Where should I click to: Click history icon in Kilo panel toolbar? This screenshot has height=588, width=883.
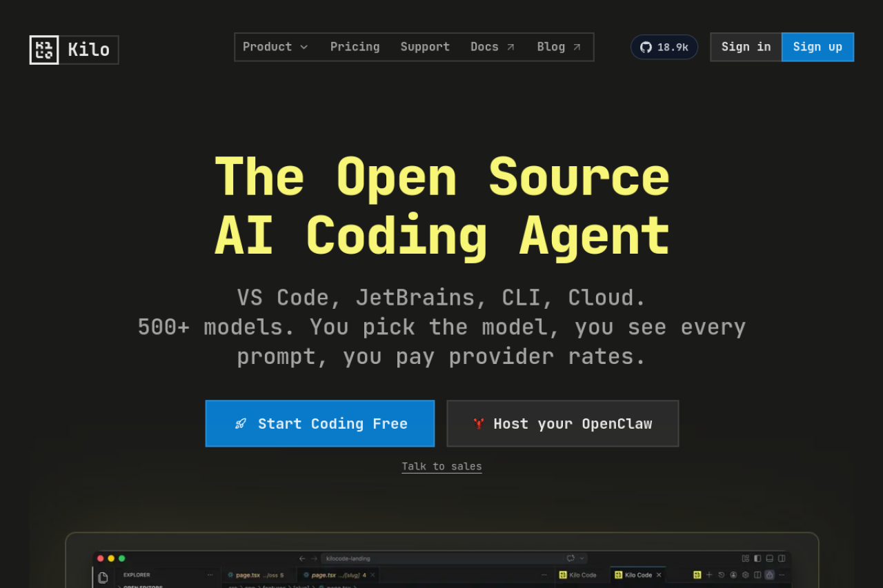pyautogui.click(x=722, y=575)
